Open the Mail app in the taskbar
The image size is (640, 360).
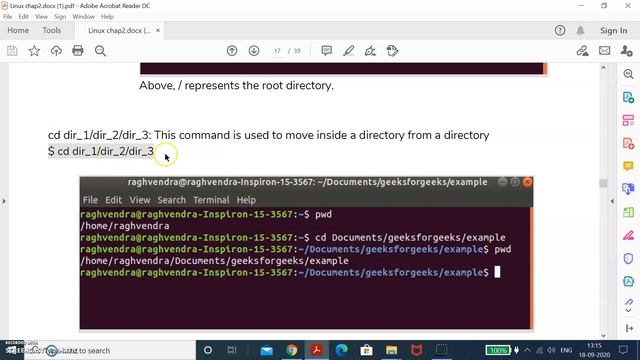pos(267,350)
